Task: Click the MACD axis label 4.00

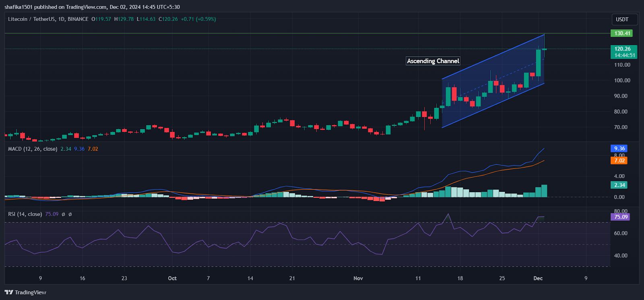Action: (x=619, y=176)
